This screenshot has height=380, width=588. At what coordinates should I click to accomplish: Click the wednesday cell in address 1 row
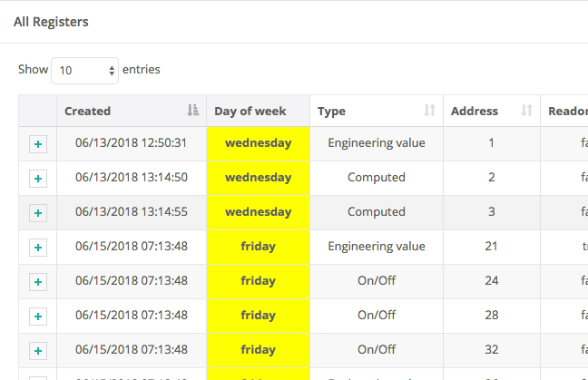click(258, 144)
